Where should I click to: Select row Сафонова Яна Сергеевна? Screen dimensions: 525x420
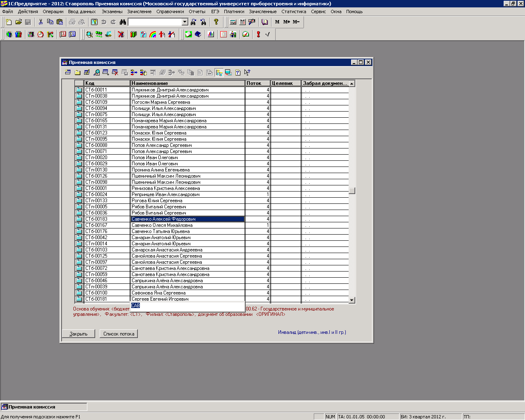tap(188, 293)
